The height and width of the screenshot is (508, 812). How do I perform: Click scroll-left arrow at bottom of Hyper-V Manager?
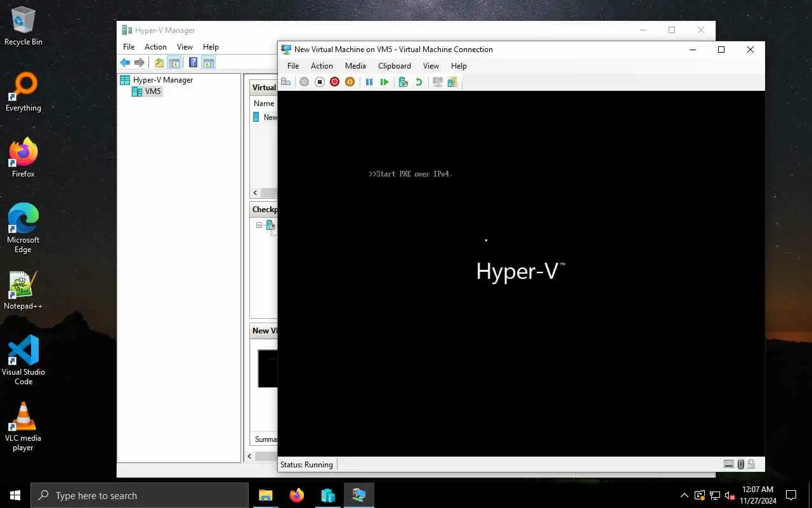pyautogui.click(x=249, y=456)
